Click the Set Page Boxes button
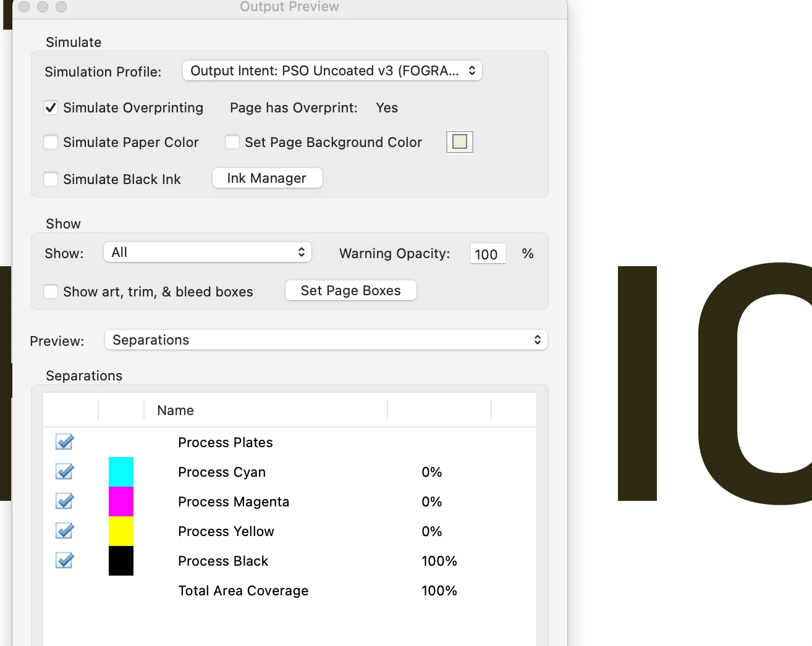Viewport: 812px width, 646px height. click(x=351, y=290)
